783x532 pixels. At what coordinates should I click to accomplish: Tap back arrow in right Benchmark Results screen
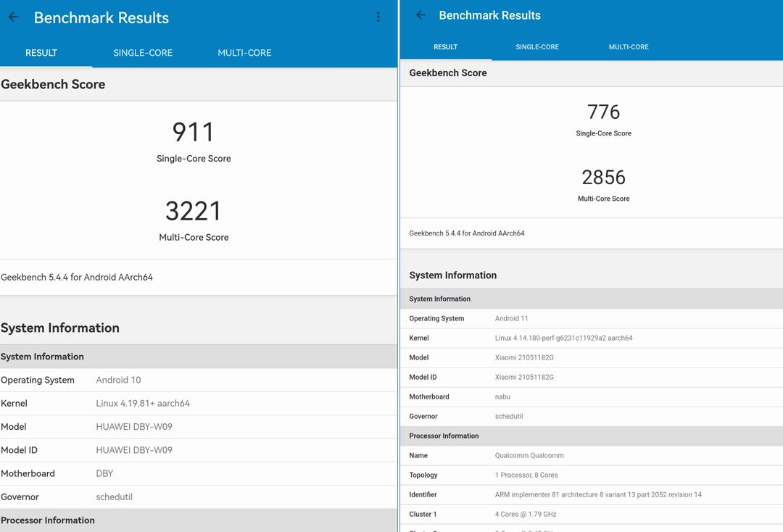421,15
